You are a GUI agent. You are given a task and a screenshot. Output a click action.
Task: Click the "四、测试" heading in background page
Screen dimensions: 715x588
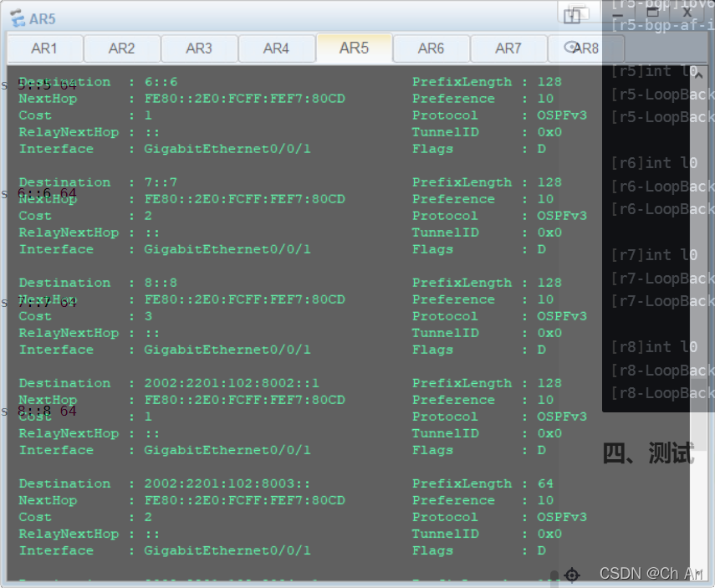[648, 453]
